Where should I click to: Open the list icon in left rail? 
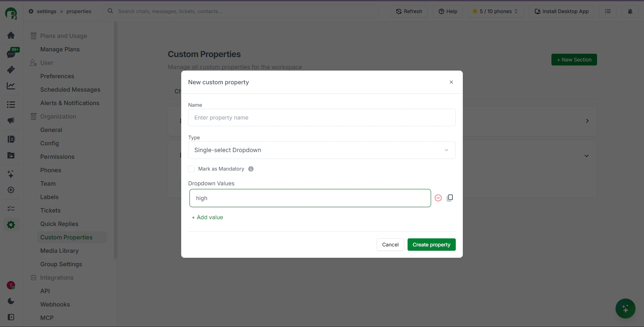(x=11, y=105)
